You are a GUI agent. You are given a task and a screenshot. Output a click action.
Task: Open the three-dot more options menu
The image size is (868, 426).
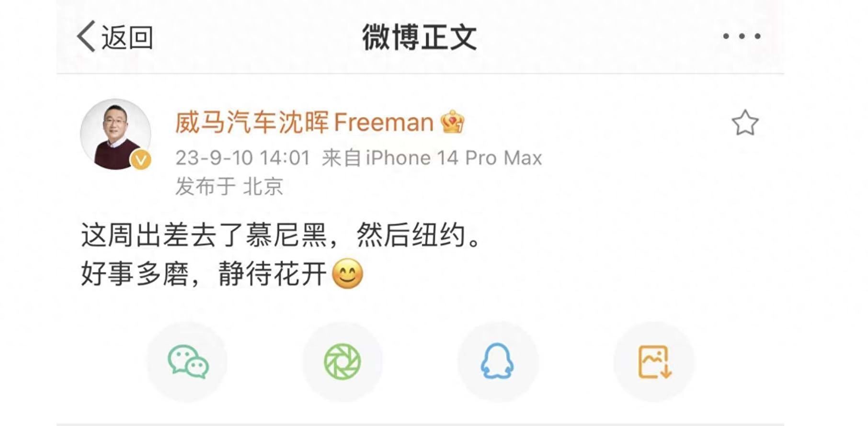742,36
